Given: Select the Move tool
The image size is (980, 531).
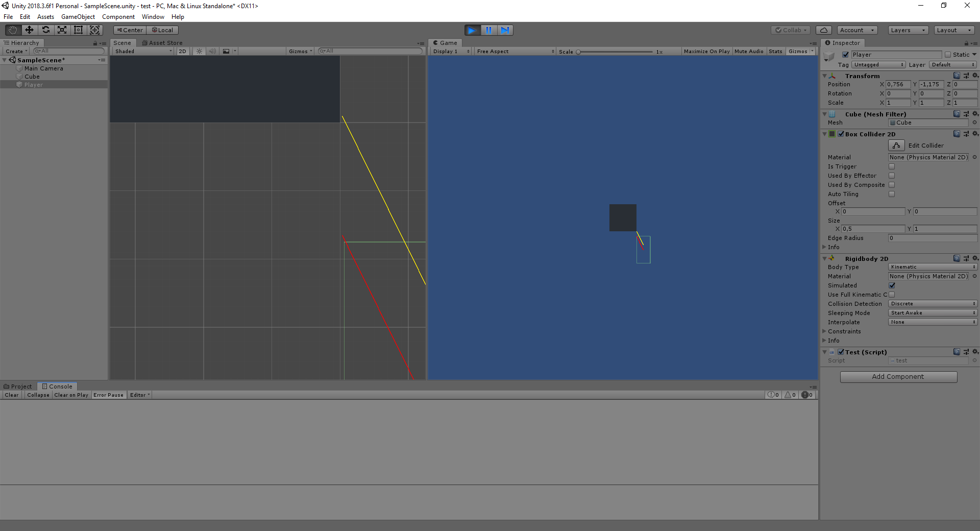Looking at the screenshot, I should [29, 30].
